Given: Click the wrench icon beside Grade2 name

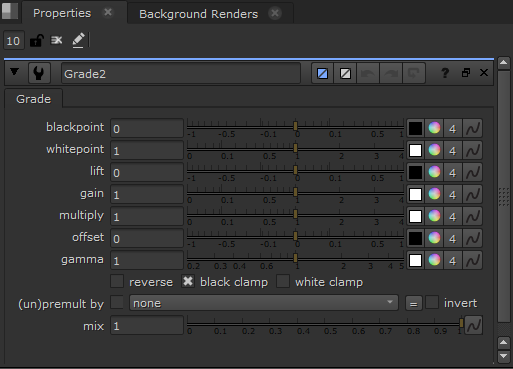Looking at the screenshot, I should pos(39,73).
